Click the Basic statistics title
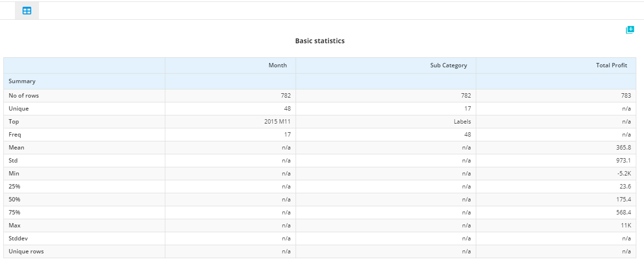Viewport: 644px width, 263px height. coord(320,41)
